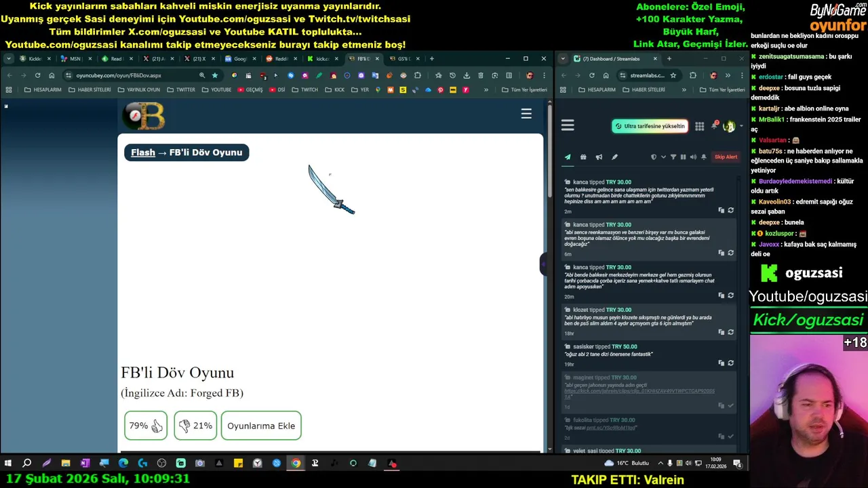Screen dimensions: 868x488
Task: Open the TWITCH bookmark folder
Action: point(305,89)
